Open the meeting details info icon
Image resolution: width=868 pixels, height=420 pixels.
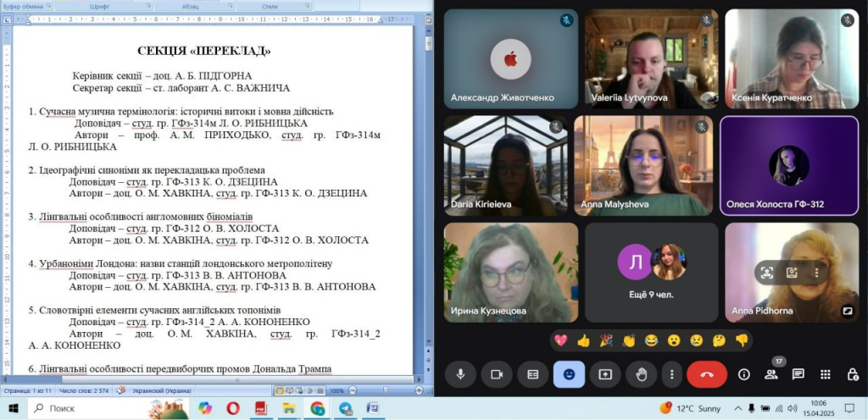pyautogui.click(x=744, y=373)
